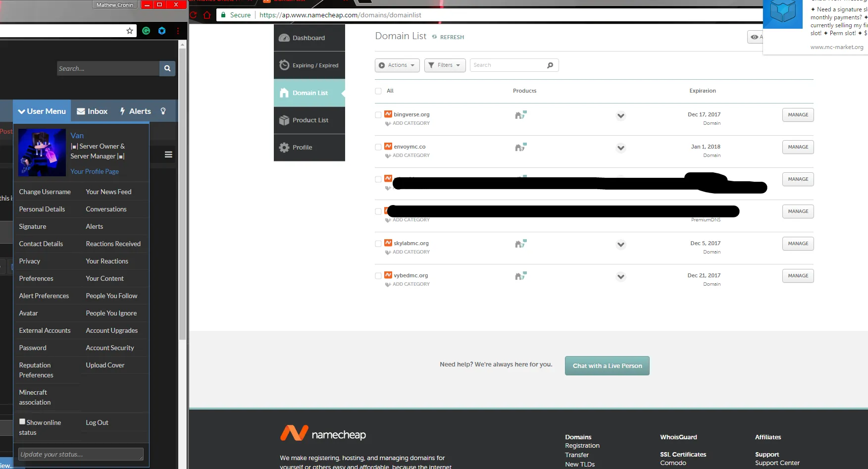Open the Dashboard sidebar item
This screenshot has width=868, height=469.
tap(309, 38)
